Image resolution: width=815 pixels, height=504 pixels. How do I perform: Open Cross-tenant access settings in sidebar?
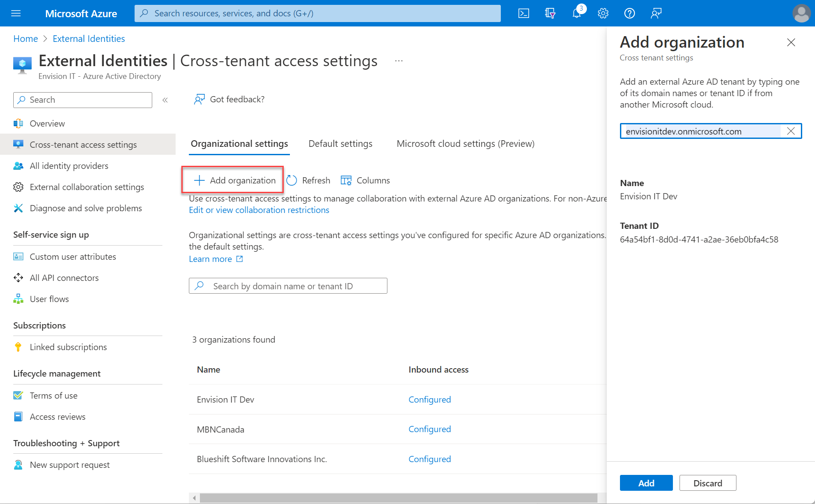tap(88, 145)
